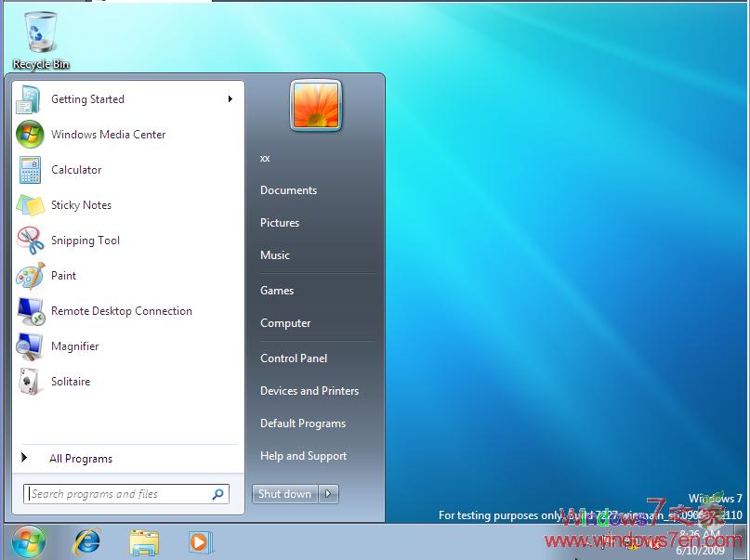Image resolution: width=750 pixels, height=560 pixels.
Task: Launch Sticky Notes
Action: (79, 205)
